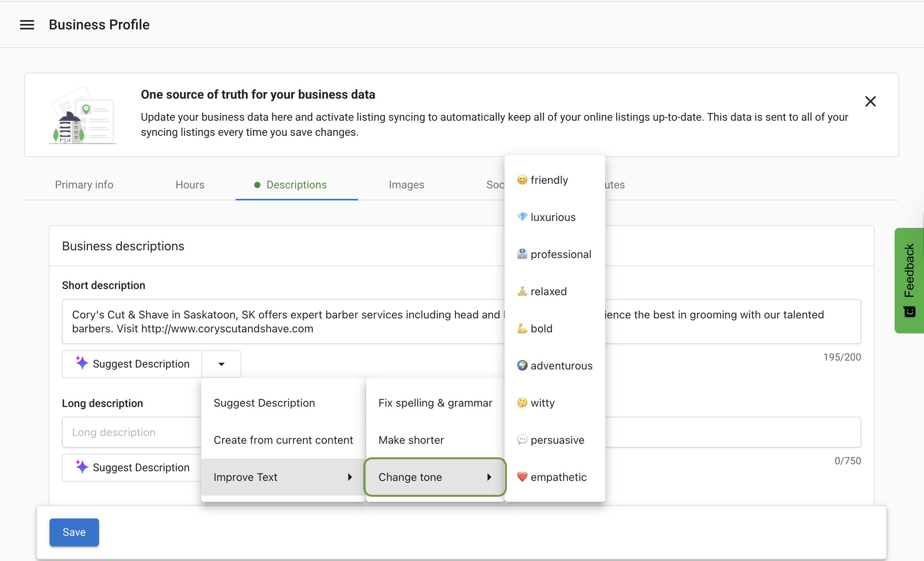Expand the Suggest Description dropdown arrow

point(221,364)
